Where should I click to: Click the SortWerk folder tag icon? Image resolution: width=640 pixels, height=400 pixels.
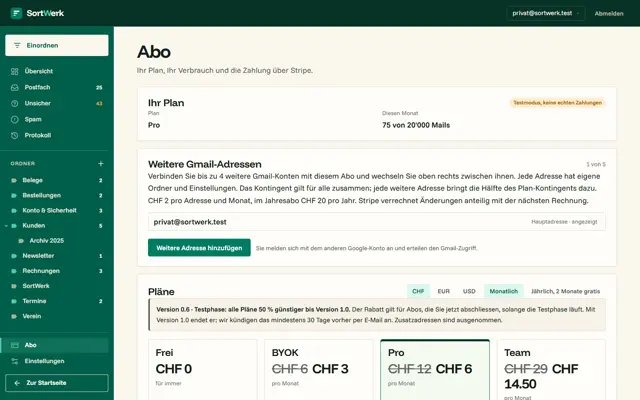14,286
